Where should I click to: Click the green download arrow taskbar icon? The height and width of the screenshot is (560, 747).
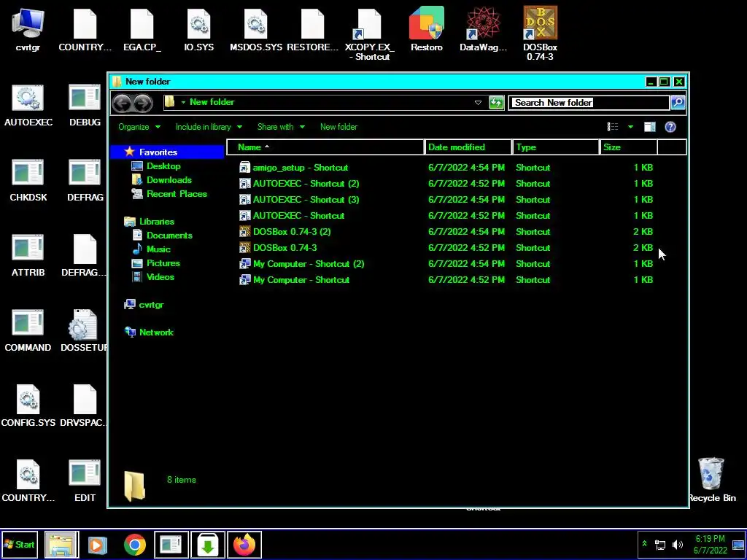point(208,544)
